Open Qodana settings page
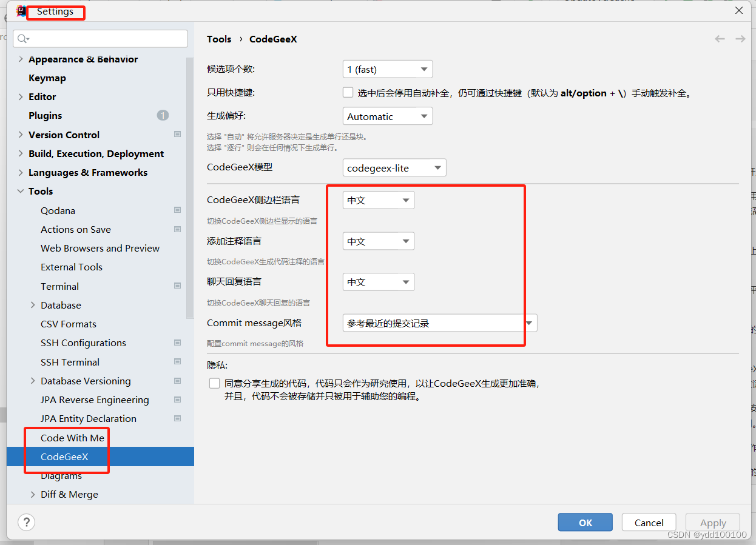Viewport: 756px width, 545px height. [x=58, y=210]
